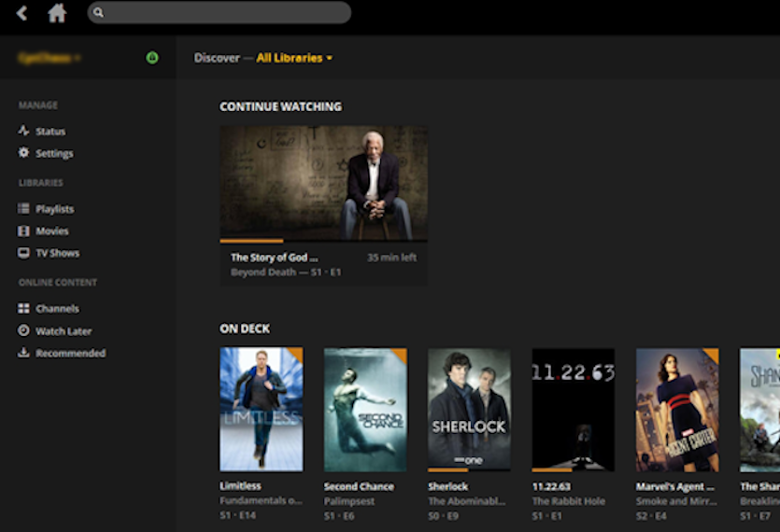The image size is (780, 532).
Task: Click the Settings gear icon
Action: (x=23, y=153)
